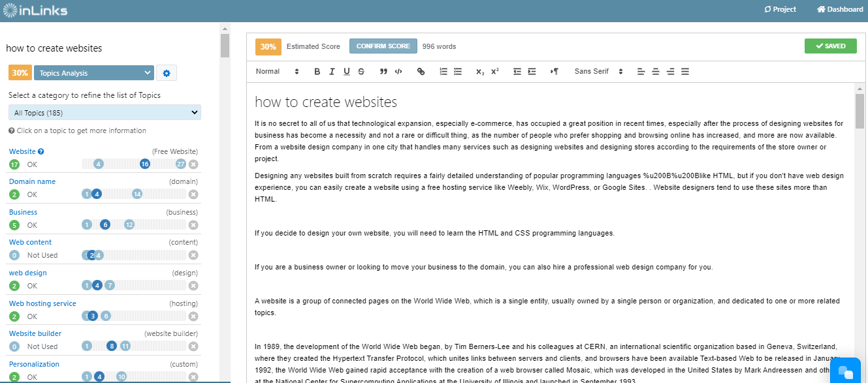This screenshot has width=868, height=383.
Task: Open the settings gear beside Topics Analysis
Action: (167, 73)
